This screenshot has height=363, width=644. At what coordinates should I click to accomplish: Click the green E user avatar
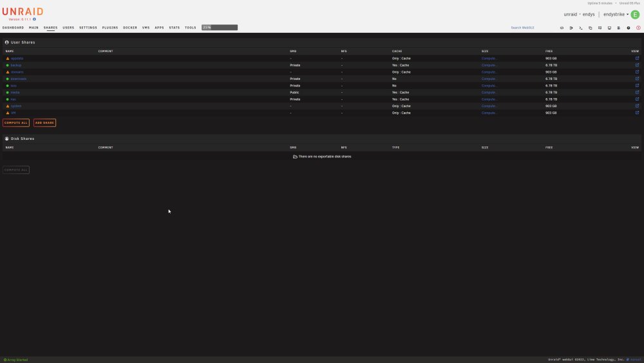click(635, 14)
